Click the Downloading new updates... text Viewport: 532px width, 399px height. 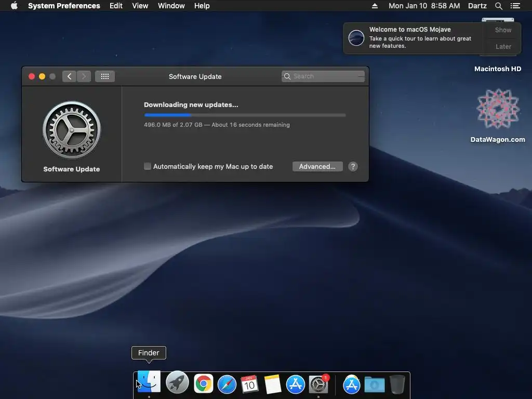click(x=191, y=104)
